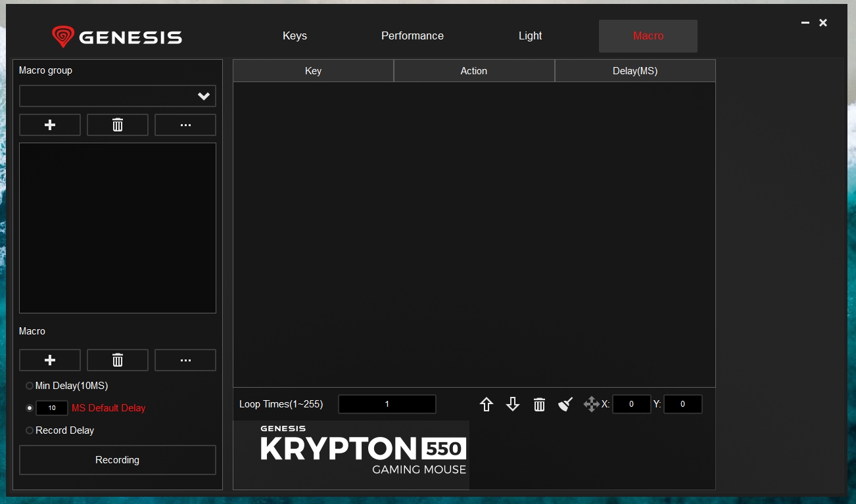
Task: Click inside the macro list box
Action: (118, 228)
